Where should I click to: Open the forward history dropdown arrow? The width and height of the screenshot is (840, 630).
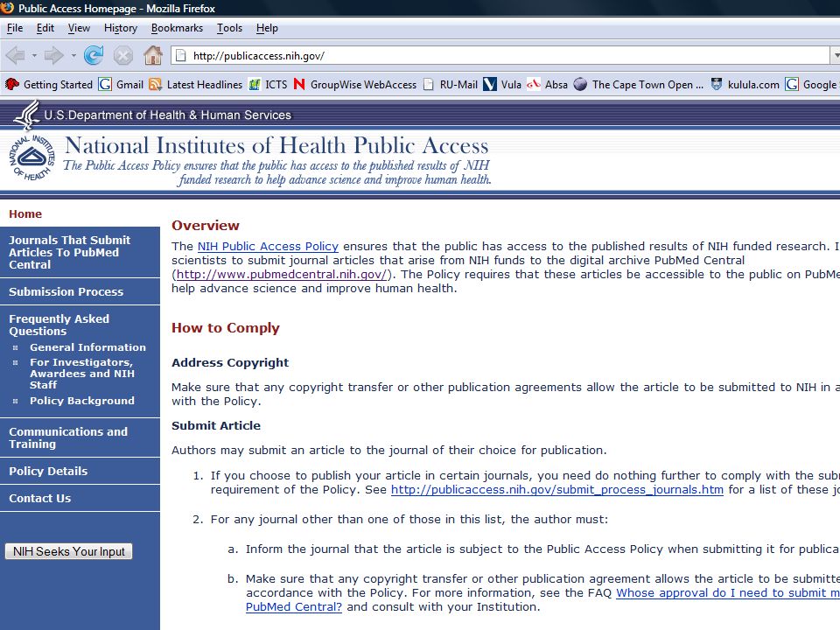coord(73,55)
